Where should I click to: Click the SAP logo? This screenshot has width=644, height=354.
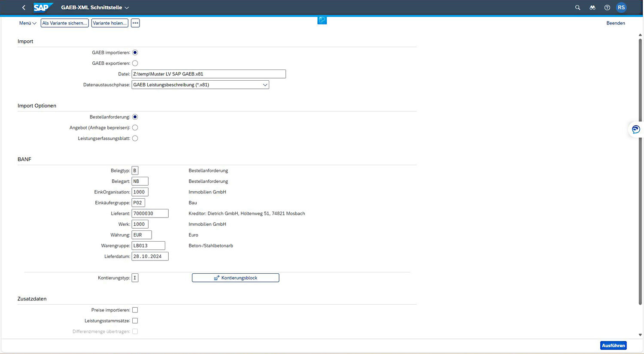pyautogui.click(x=43, y=8)
